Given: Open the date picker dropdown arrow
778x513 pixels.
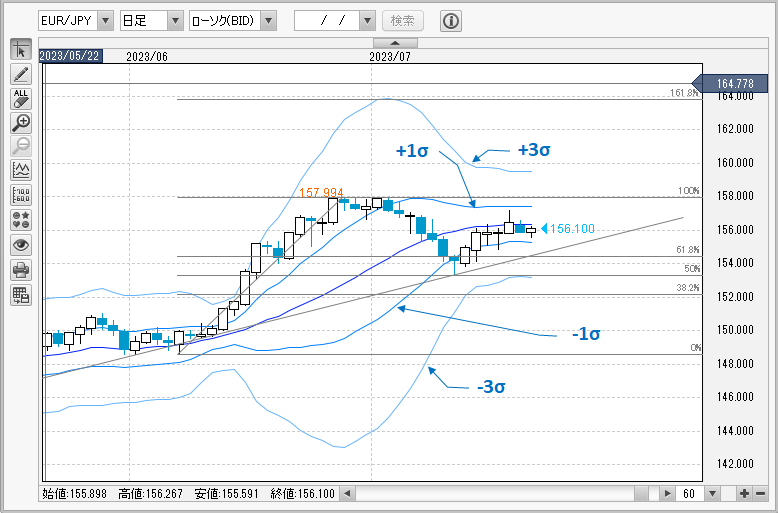Looking at the screenshot, I should coord(367,21).
